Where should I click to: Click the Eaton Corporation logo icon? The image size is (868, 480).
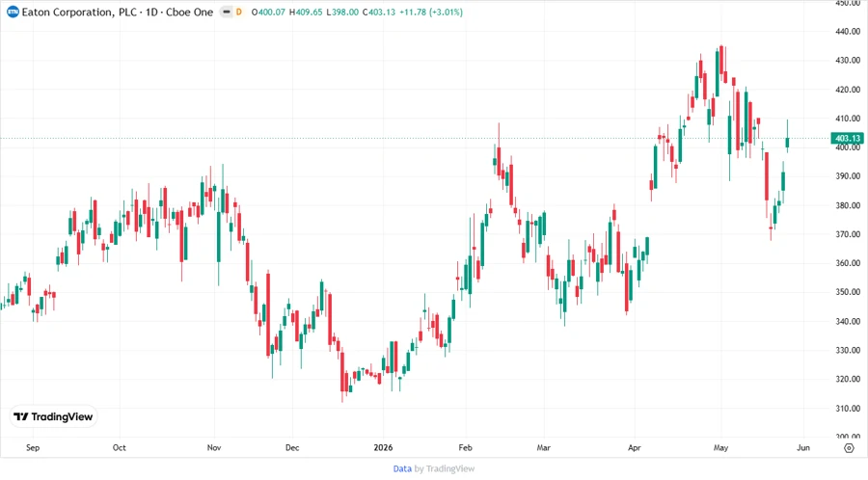click(13, 12)
